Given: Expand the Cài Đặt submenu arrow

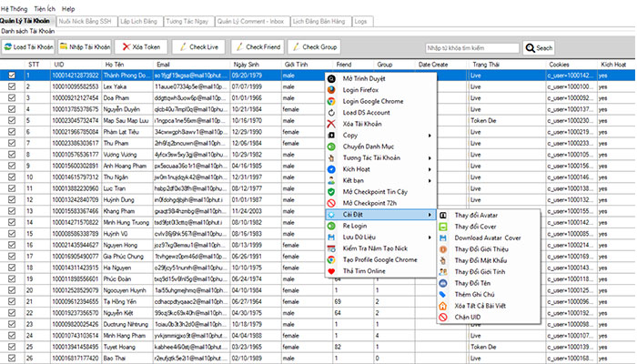Looking at the screenshot, I should point(430,215).
